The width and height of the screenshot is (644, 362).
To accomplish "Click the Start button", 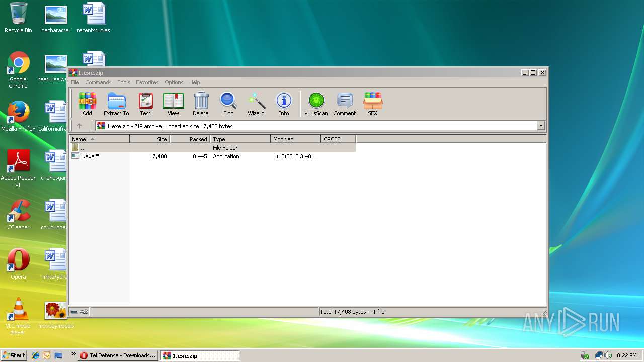I will click(x=14, y=355).
